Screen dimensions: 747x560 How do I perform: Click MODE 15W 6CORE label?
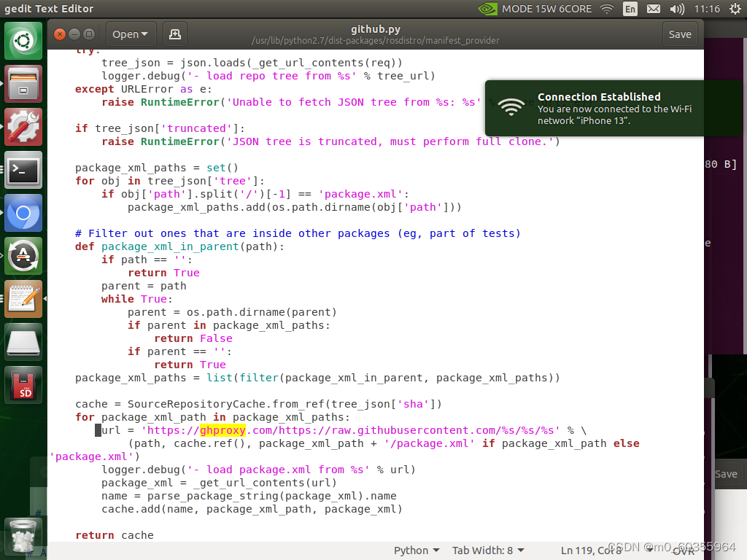[546, 9]
